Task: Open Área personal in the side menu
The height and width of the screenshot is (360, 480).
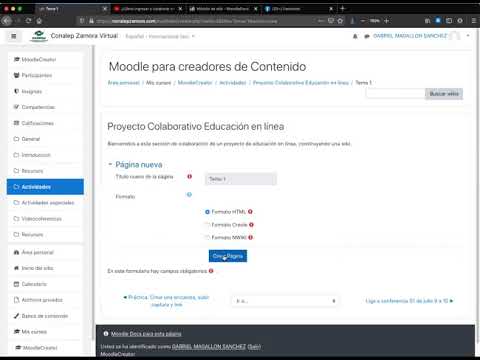Action: [x=45, y=252]
